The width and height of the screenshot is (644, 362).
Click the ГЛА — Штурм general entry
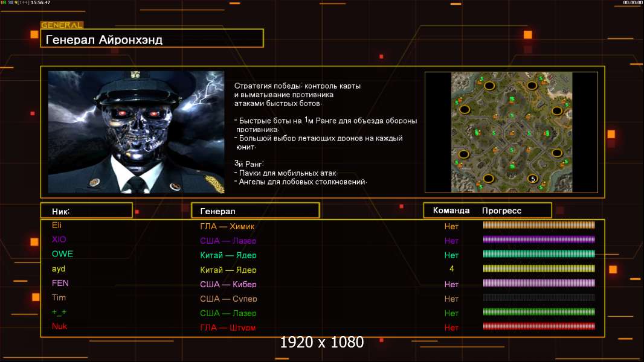tap(228, 328)
